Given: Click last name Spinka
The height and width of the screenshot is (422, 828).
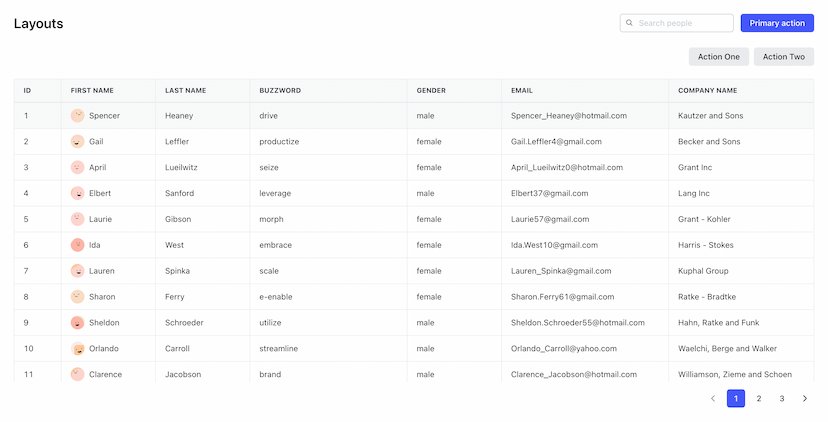Looking at the screenshot, I should (x=177, y=271).
